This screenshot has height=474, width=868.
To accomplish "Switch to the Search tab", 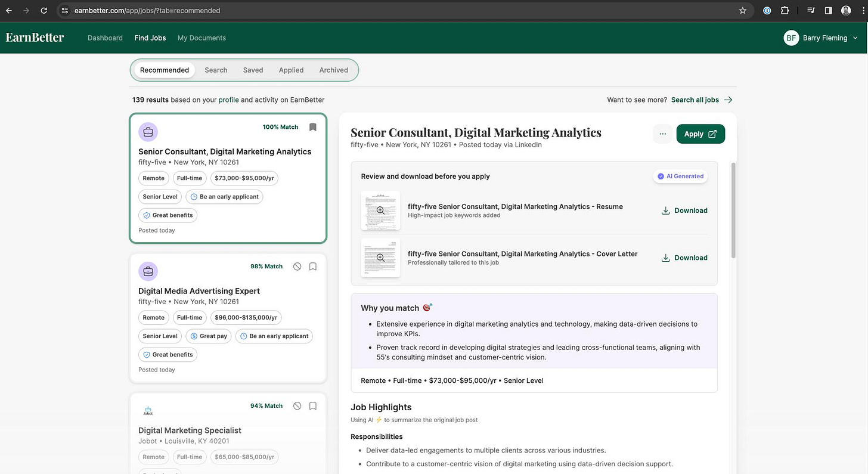I will pos(216,70).
